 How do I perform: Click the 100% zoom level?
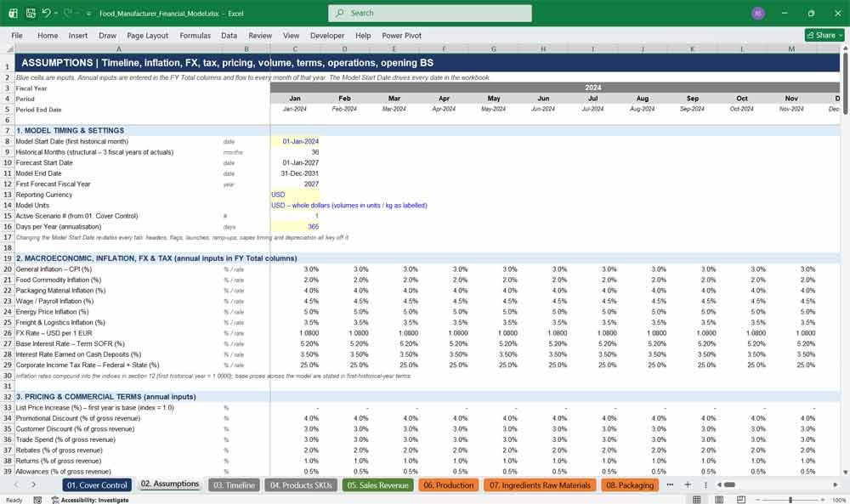coord(839,500)
